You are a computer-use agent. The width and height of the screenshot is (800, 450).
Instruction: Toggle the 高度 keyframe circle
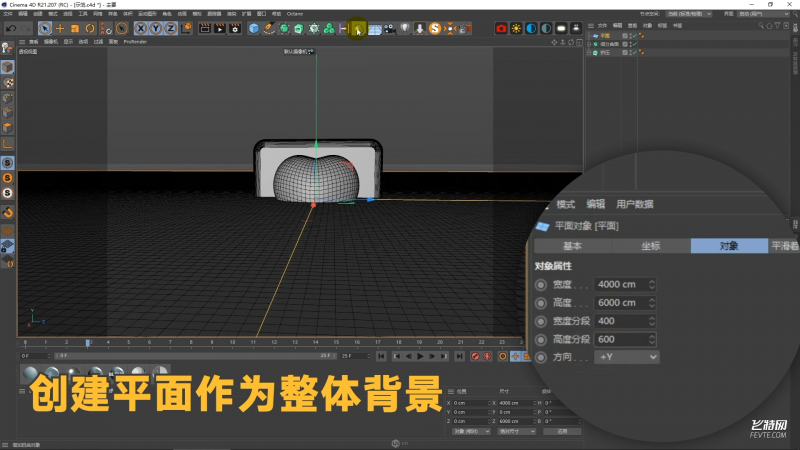[541, 303]
